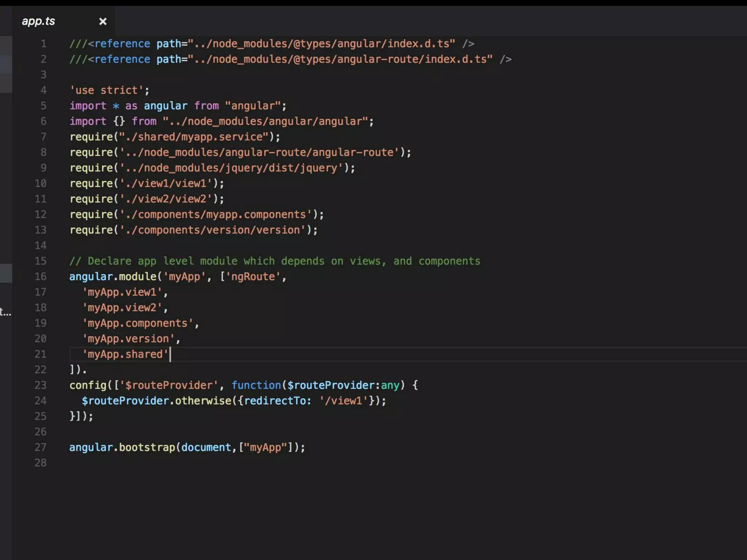The height and width of the screenshot is (560, 747).
Task: Click the first reference path string
Action: point(321,44)
